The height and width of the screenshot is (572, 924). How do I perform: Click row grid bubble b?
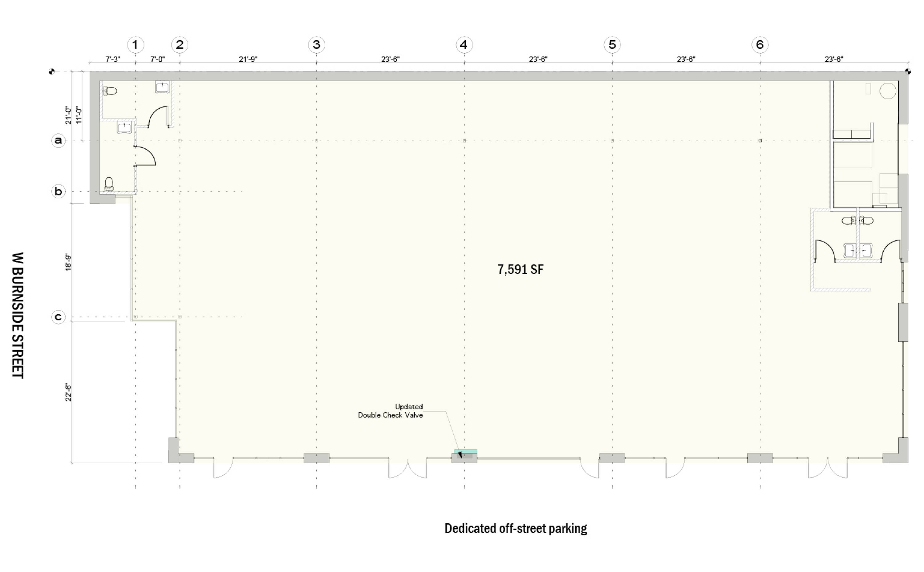(x=58, y=191)
